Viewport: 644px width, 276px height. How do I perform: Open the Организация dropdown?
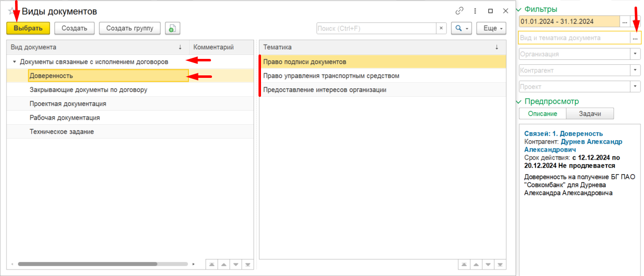[635, 54]
